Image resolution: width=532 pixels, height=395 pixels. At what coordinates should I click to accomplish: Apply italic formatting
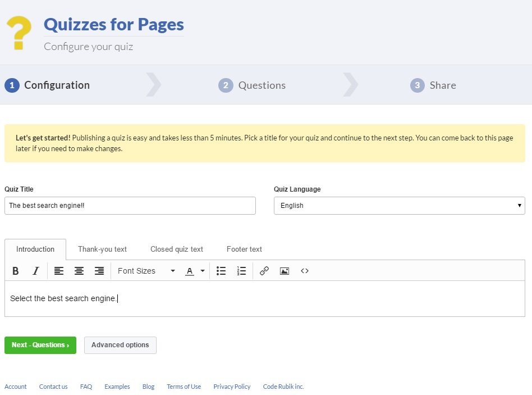tap(35, 271)
